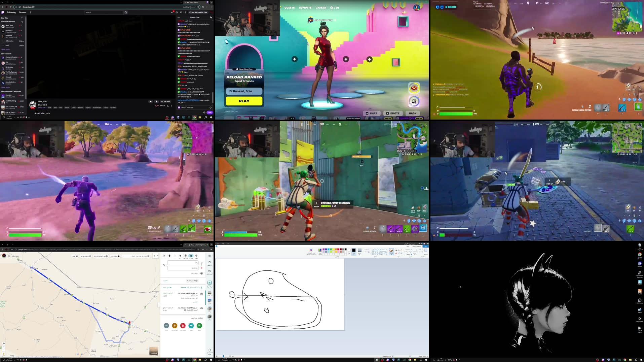Open Google Maps hamburger menu
The image size is (644, 362).
210,256
